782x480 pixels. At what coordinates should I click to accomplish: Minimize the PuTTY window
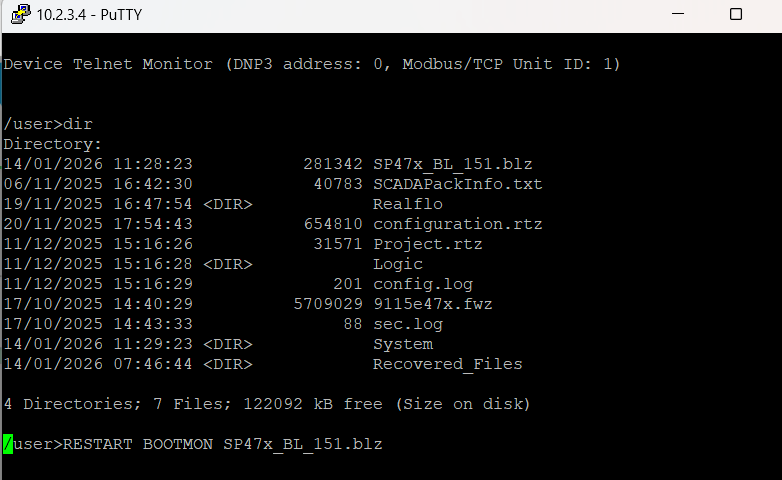pyautogui.click(x=678, y=14)
